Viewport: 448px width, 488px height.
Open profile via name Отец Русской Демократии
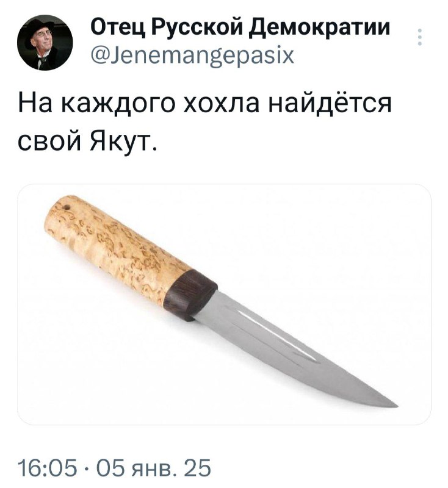tap(240, 27)
